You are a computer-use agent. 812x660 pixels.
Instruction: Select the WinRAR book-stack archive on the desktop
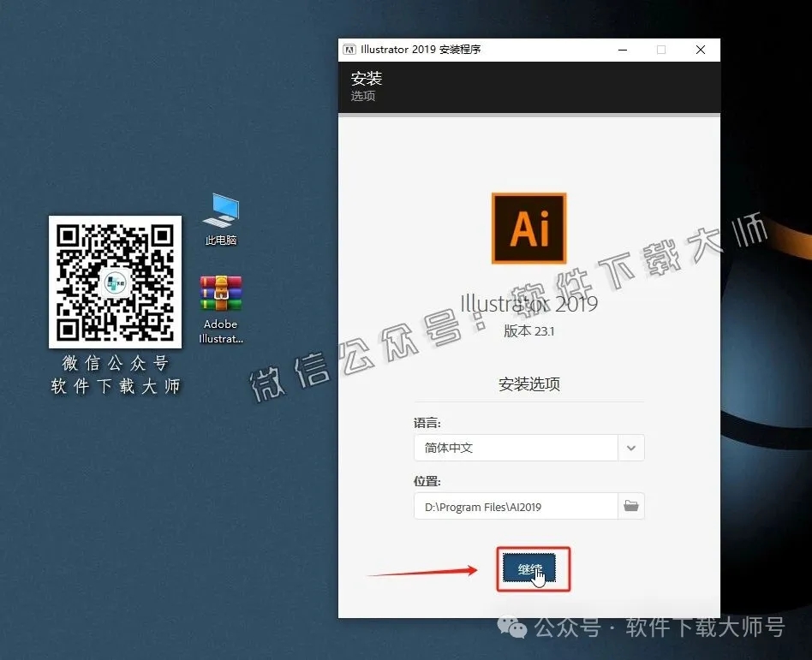[220, 291]
